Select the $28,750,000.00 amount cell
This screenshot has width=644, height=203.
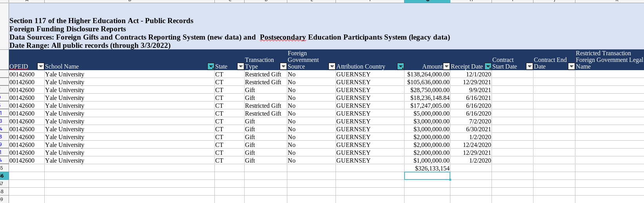(x=427, y=90)
